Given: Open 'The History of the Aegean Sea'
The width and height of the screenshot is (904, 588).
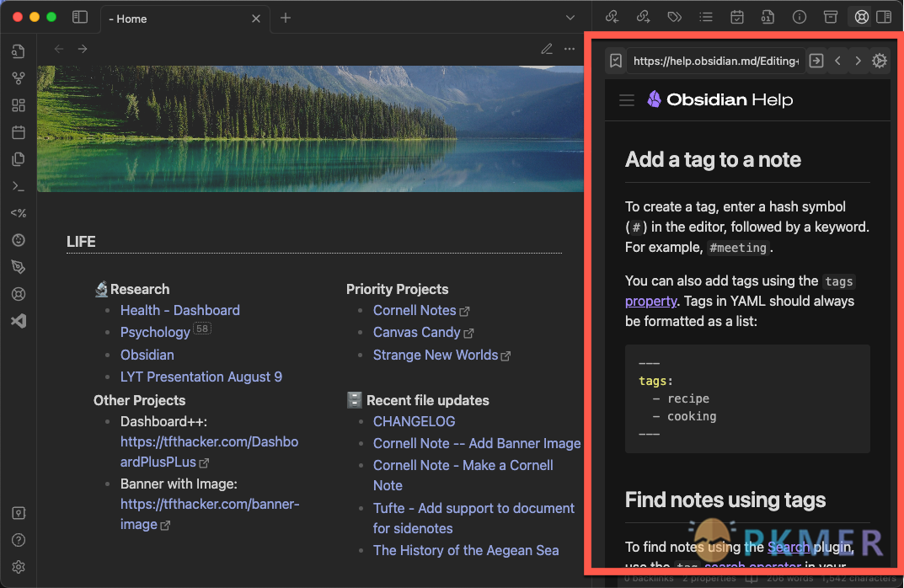Looking at the screenshot, I should coord(466,551).
